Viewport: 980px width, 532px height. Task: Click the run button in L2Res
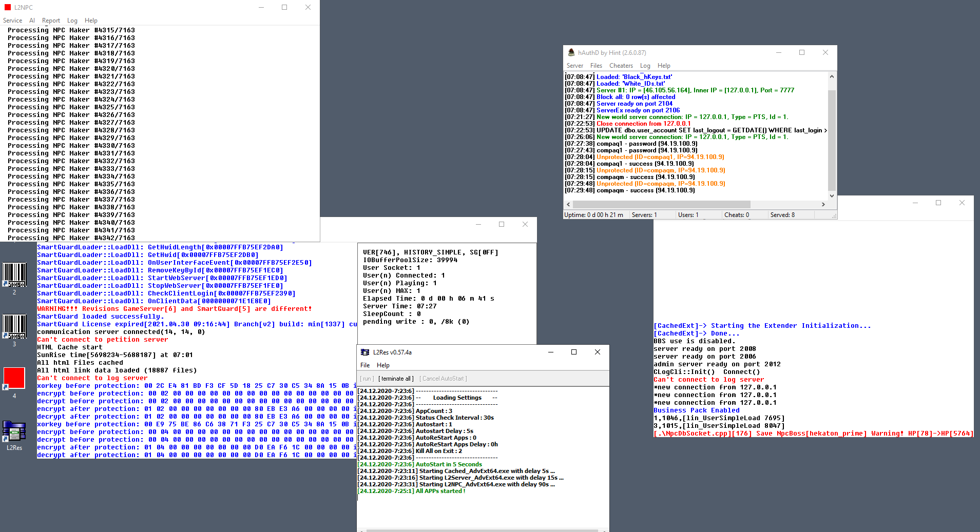point(367,379)
